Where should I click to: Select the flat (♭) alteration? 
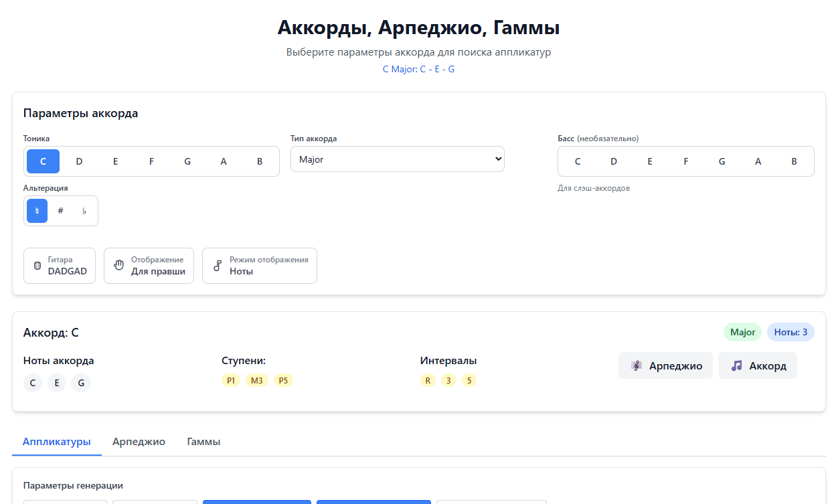84,211
